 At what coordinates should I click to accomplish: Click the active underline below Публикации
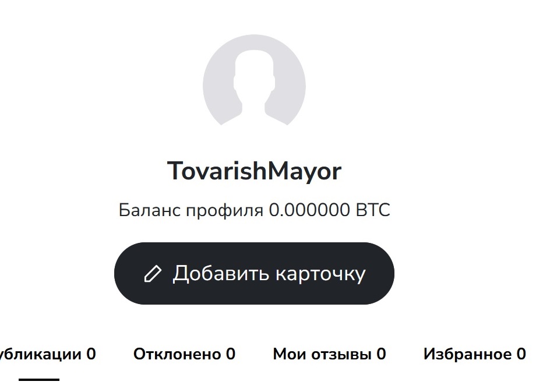click(39, 380)
